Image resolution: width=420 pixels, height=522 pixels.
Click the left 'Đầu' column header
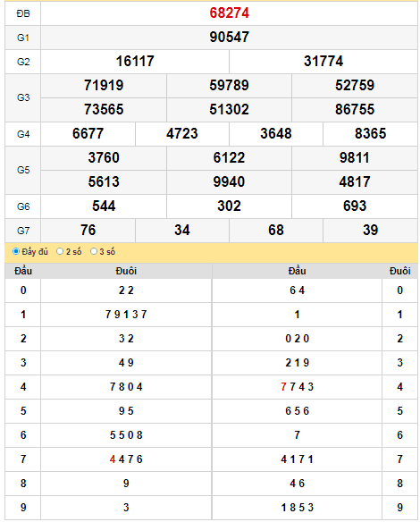coord(23,271)
